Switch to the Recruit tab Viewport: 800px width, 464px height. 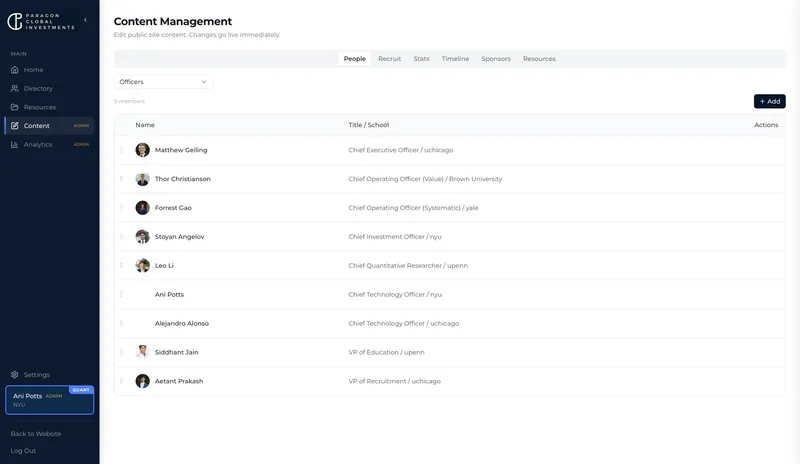tap(390, 59)
